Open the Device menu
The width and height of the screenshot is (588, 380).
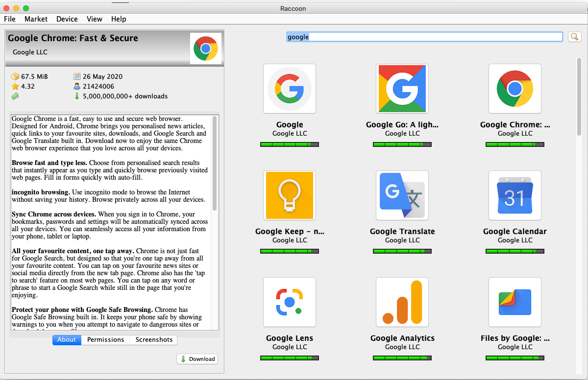(x=67, y=19)
